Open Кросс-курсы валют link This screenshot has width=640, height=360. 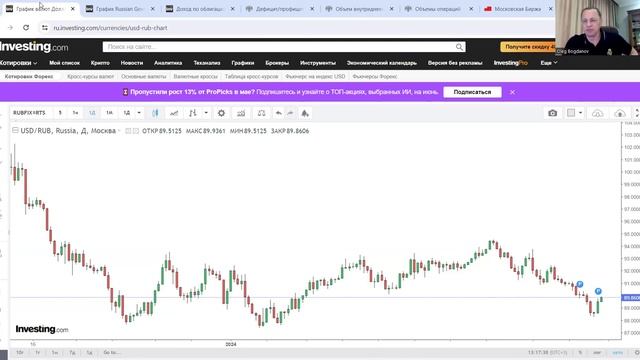pos(91,76)
